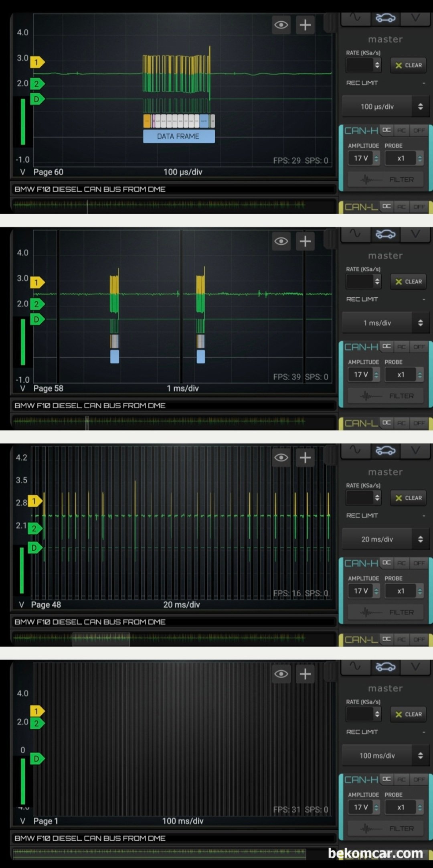Open 100 µs/div time base dropdown
The height and width of the screenshot is (868, 433).
point(385,107)
